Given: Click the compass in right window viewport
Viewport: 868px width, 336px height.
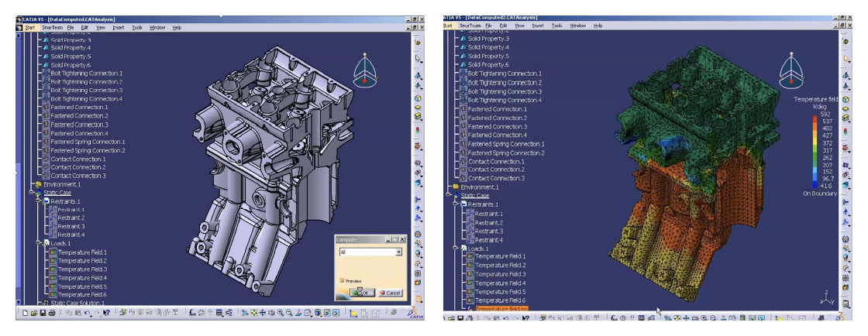Looking at the screenshot, I should [x=791, y=70].
